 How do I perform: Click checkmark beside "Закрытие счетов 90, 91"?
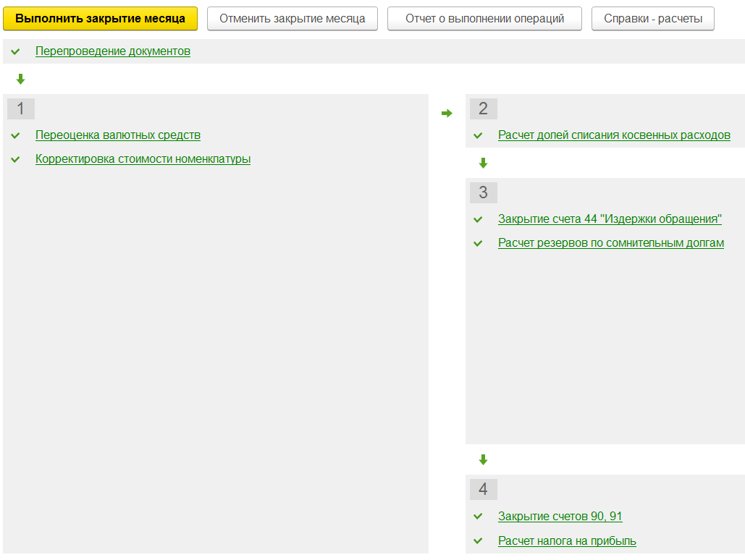(478, 517)
